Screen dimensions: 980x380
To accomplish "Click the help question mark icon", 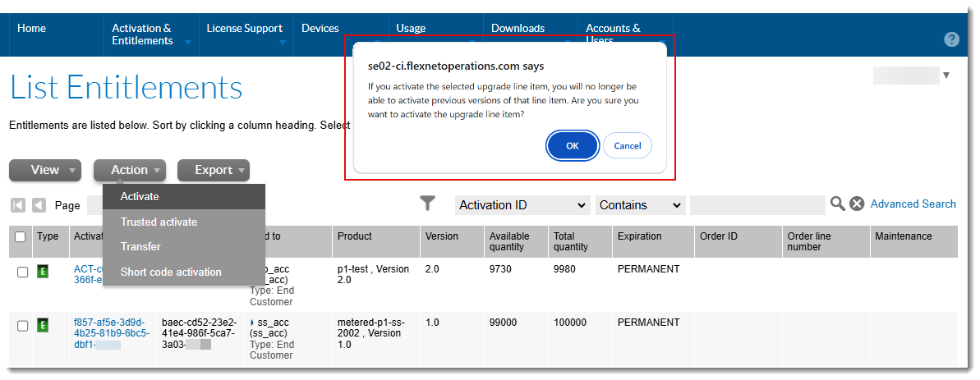I will tap(951, 39).
